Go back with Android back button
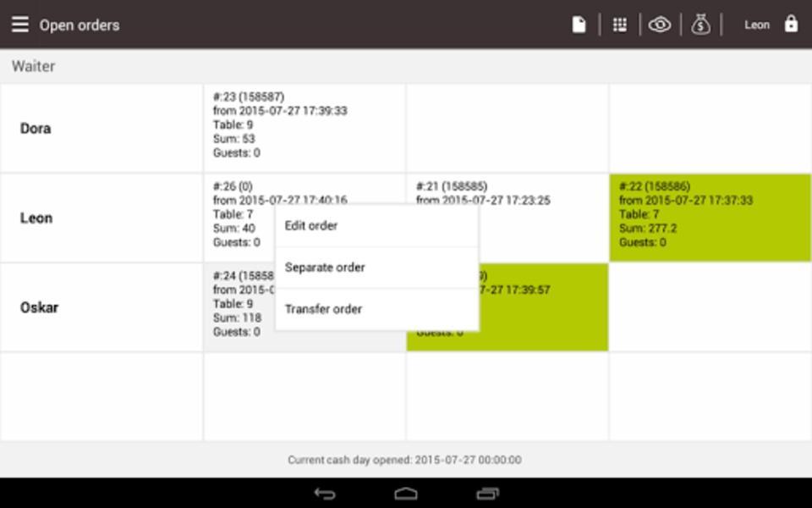Image resolution: width=812 pixels, height=508 pixels. 325,494
